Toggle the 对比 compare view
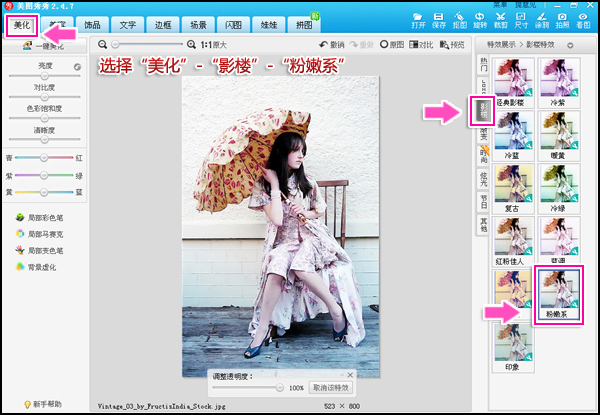This screenshot has width=600, height=415. point(422,45)
